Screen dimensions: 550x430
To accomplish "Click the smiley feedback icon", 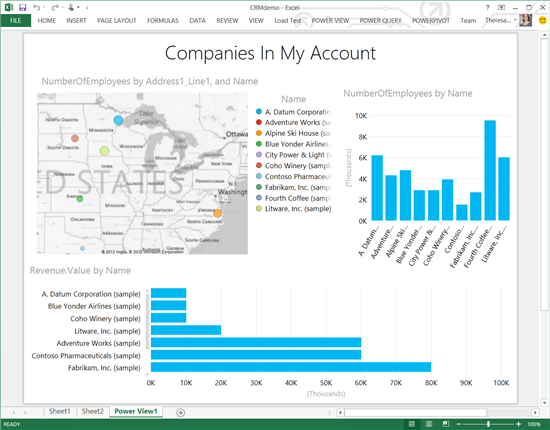I will (x=542, y=20).
